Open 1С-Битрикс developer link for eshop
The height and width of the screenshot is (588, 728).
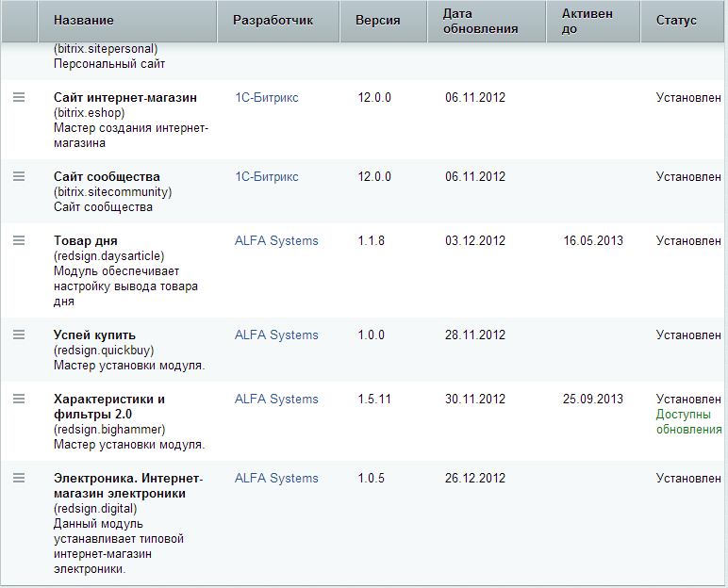pyautogui.click(x=267, y=97)
